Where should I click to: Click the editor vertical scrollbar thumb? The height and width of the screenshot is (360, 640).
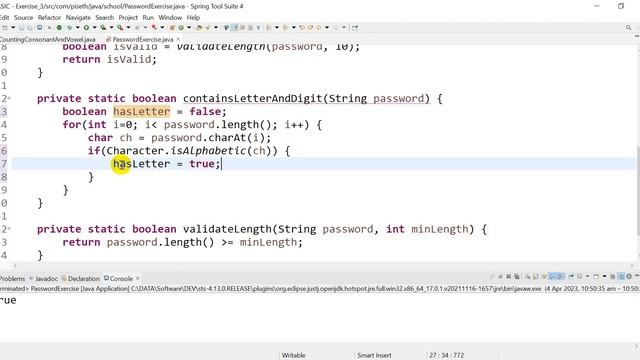pos(637,190)
